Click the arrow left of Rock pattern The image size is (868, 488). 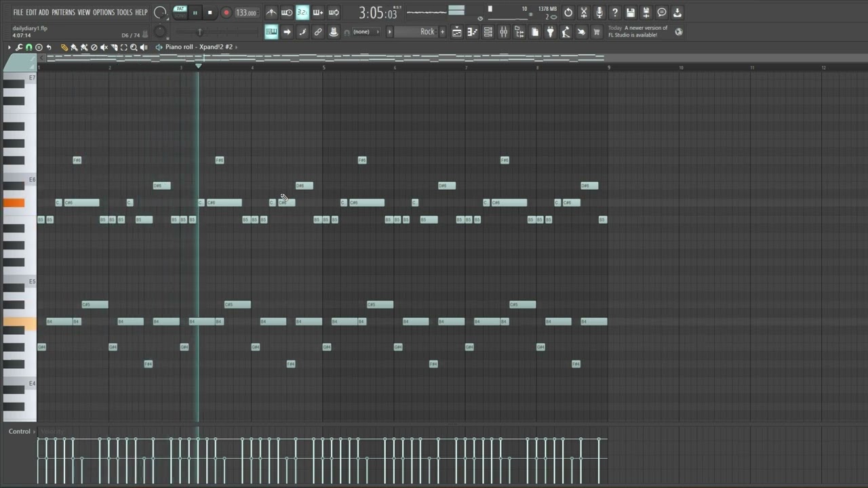tap(389, 32)
